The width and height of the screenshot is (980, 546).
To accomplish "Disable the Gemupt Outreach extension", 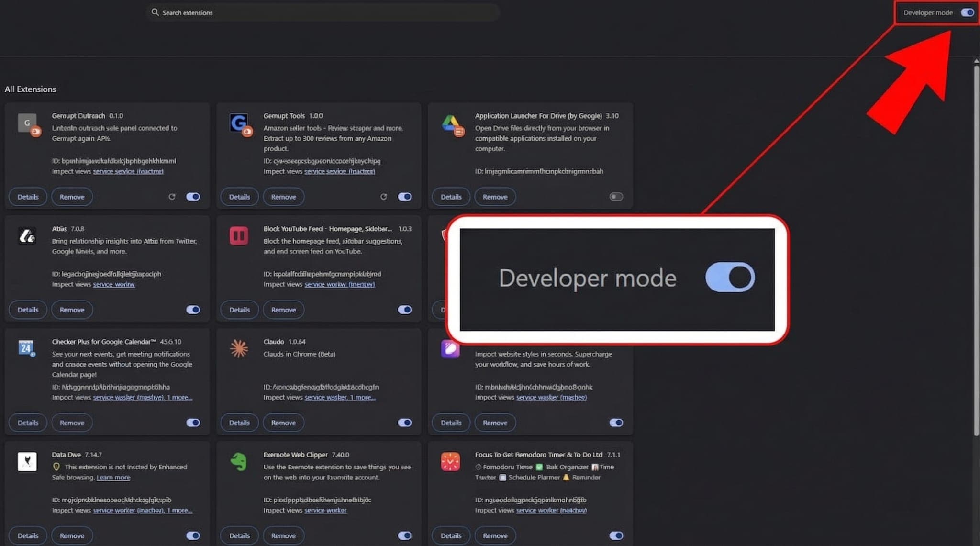I will click(x=193, y=197).
